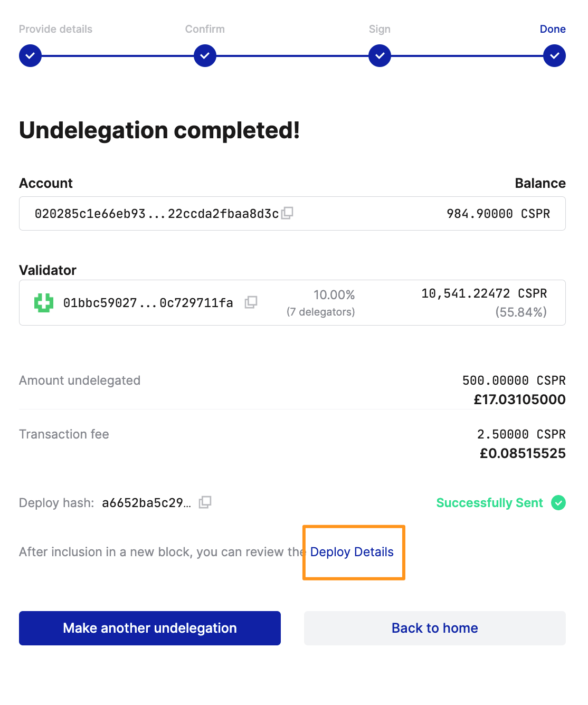Select the Done step label
The width and height of the screenshot is (588, 705).
point(552,29)
